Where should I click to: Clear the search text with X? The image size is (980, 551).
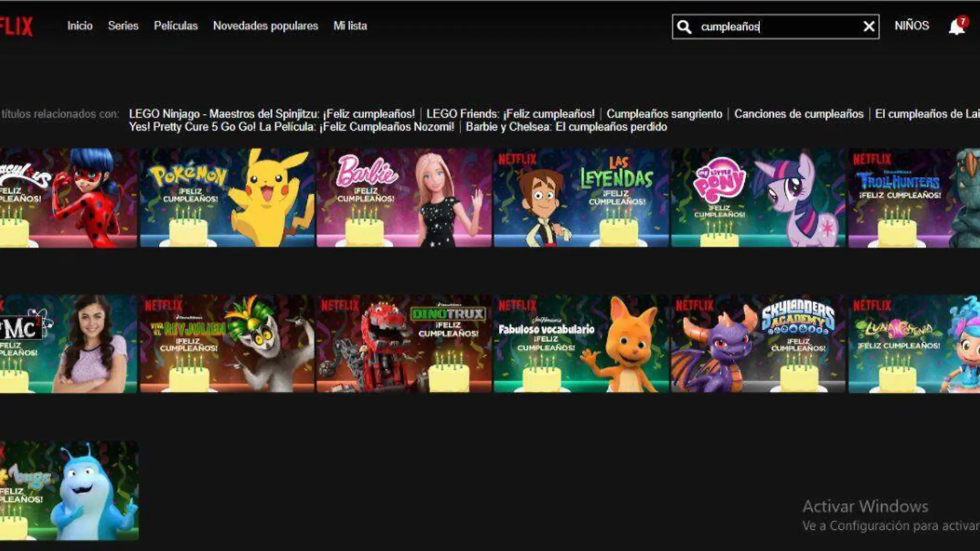coord(869,26)
